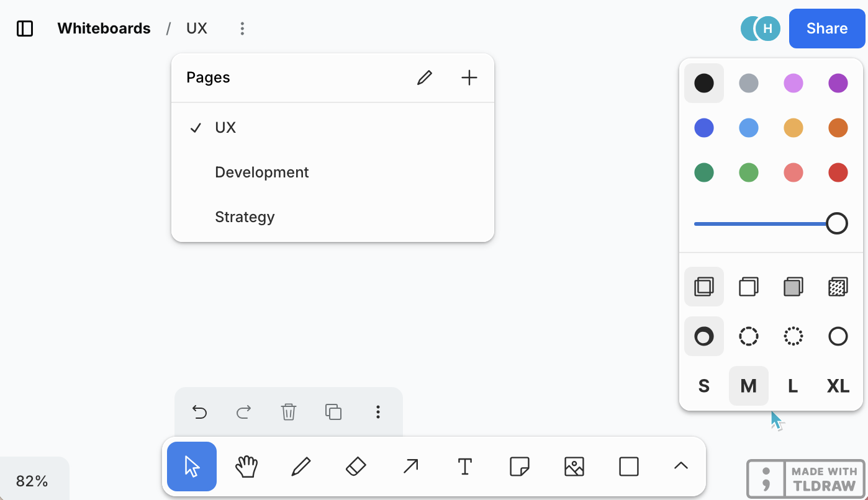Pick the red color swatch
The width and height of the screenshot is (868, 500).
pos(838,172)
